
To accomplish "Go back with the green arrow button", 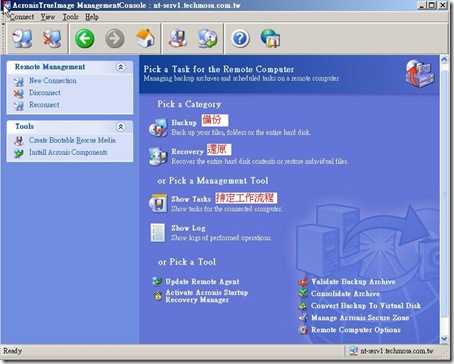I will [x=84, y=39].
